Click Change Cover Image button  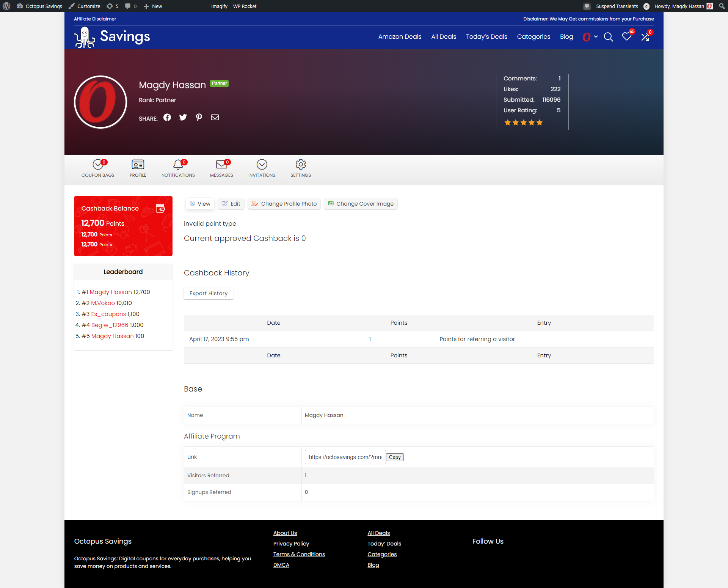click(x=361, y=204)
